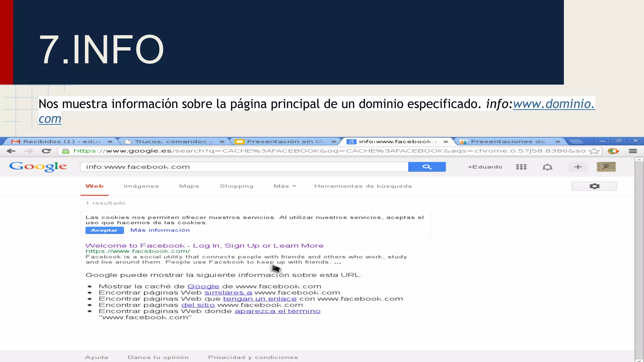644x362 pixels.
Task: Reload the page with the refresh icon
Action: [46, 151]
